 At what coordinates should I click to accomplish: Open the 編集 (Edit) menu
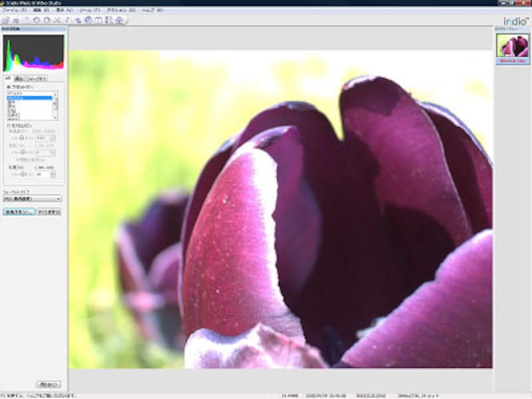[41, 10]
